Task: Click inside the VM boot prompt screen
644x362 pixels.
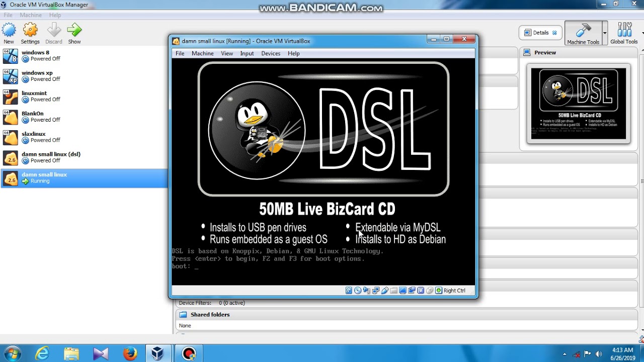Action: click(324, 171)
